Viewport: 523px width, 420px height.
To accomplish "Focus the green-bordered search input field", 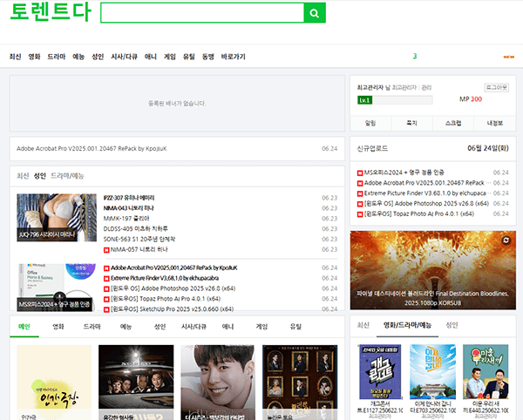I will (202, 13).
